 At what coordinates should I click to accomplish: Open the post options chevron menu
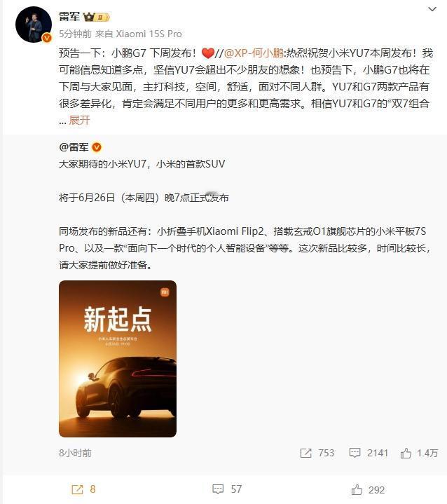tap(432, 9)
